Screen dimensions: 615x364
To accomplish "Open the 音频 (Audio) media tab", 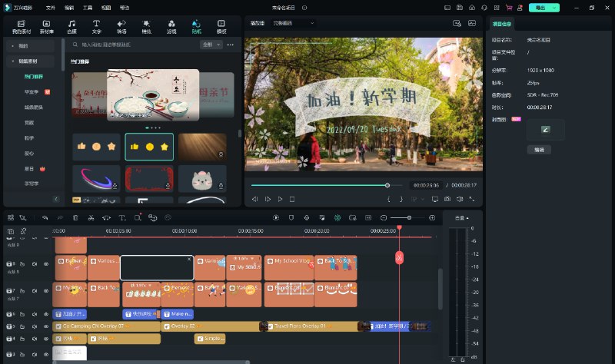I will click(x=71, y=27).
